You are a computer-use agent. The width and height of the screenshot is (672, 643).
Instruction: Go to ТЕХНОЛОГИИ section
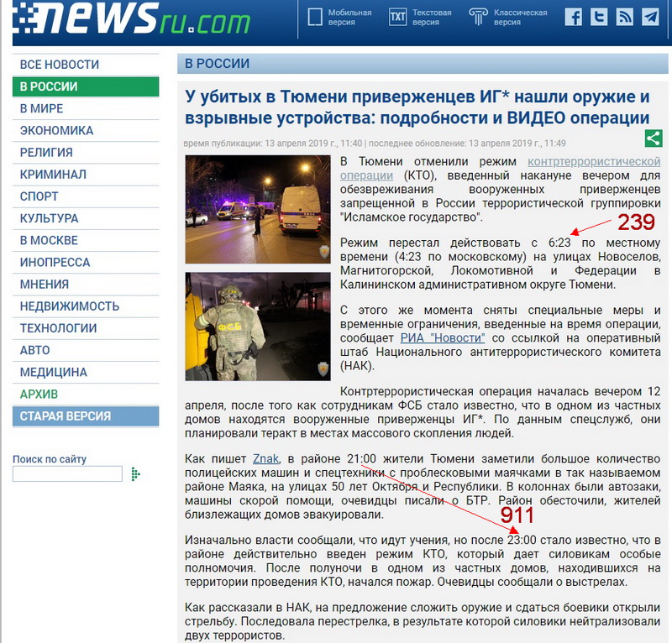point(86,328)
